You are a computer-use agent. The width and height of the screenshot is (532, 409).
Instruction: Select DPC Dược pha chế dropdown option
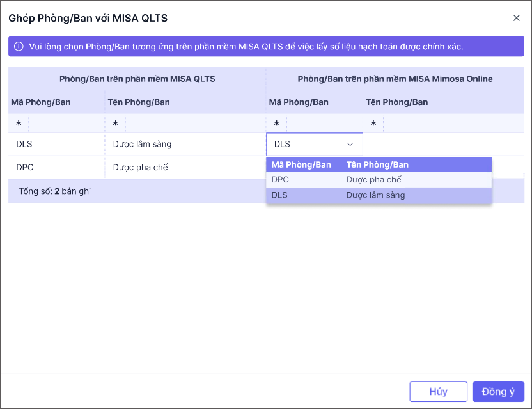(x=379, y=180)
